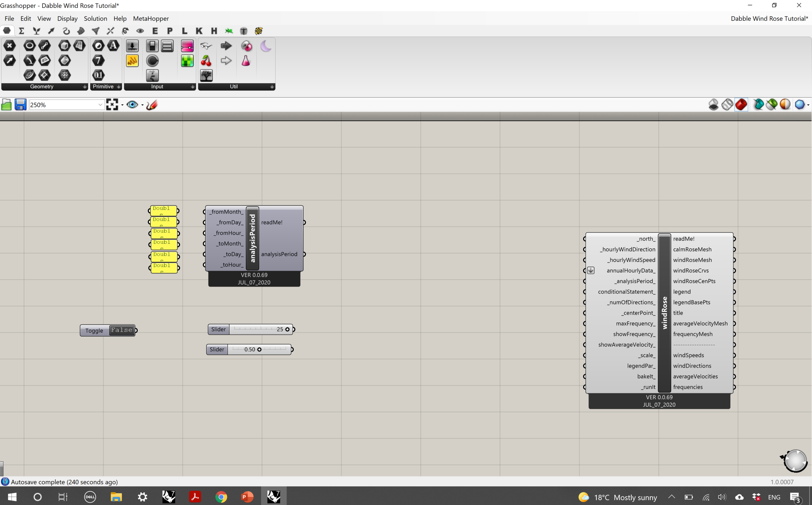The image size is (812, 505).
Task: Click the Open file green folder icon
Action: [x=6, y=105]
